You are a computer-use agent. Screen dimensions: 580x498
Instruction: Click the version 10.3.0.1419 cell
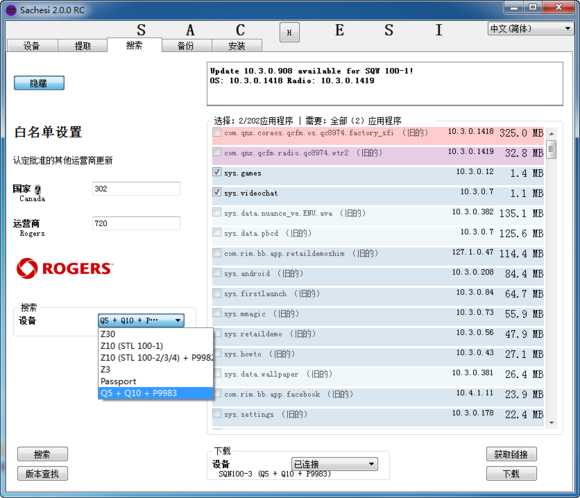tap(471, 151)
